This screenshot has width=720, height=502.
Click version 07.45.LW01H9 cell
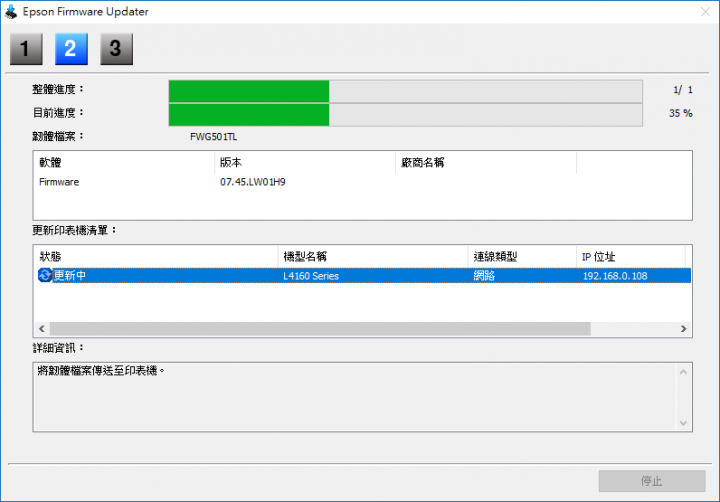(253, 182)
